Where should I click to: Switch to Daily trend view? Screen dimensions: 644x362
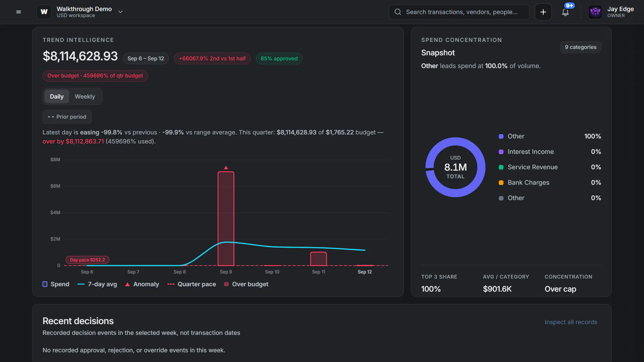tap(57, 97)
